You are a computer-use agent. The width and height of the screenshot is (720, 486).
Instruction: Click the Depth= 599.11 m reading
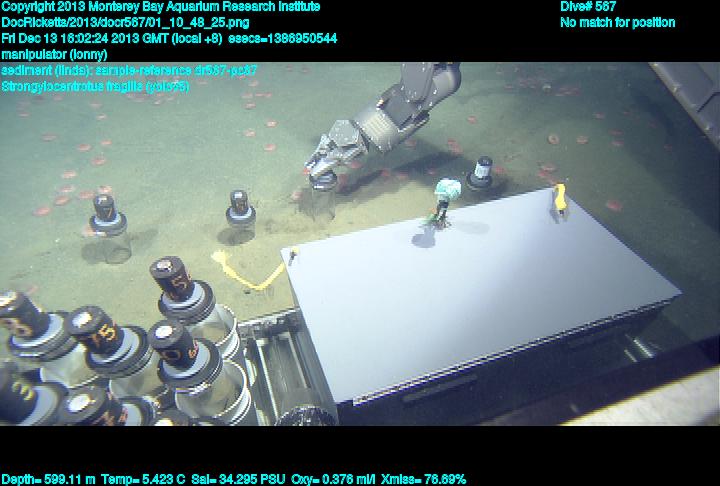coord(48,480)
